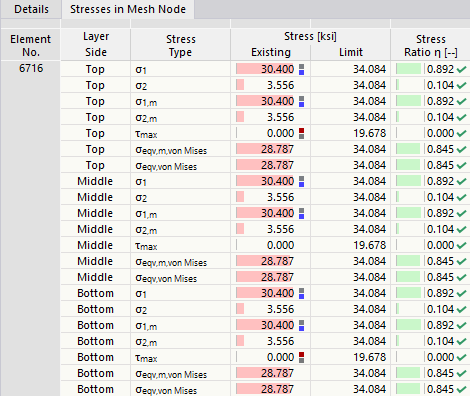Click the Stress Type column header
The width and height of the screenshot is (470, 396).
click(x=180, y=45)
